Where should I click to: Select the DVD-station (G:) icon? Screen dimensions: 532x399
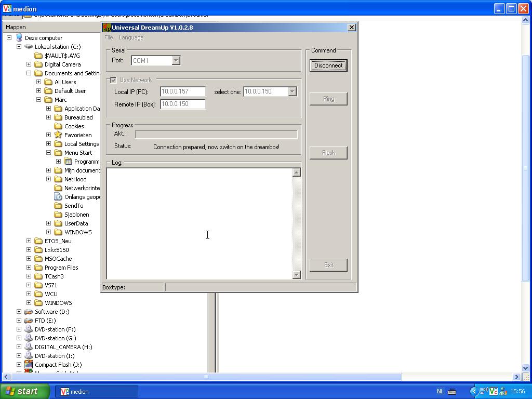29,338
